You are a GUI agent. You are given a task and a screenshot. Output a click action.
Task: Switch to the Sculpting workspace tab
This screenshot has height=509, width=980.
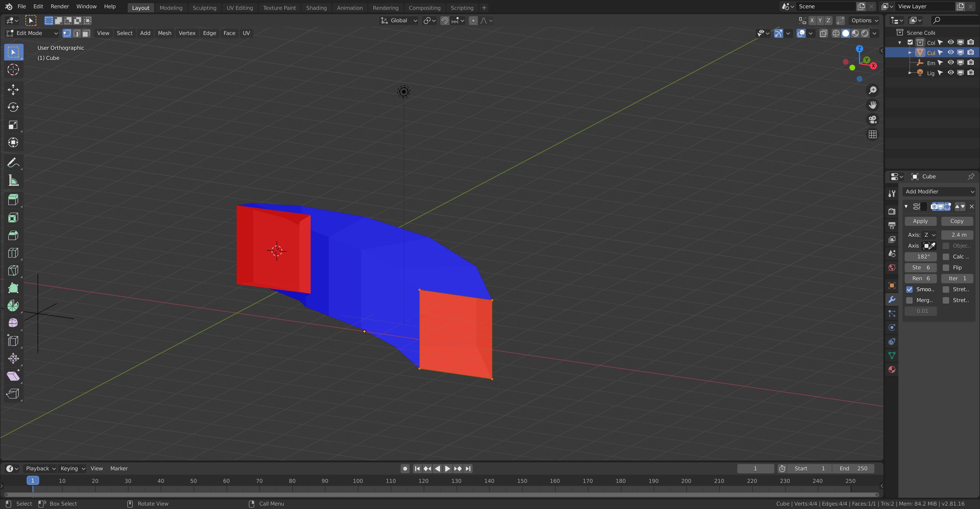click(x=204, y=8)
